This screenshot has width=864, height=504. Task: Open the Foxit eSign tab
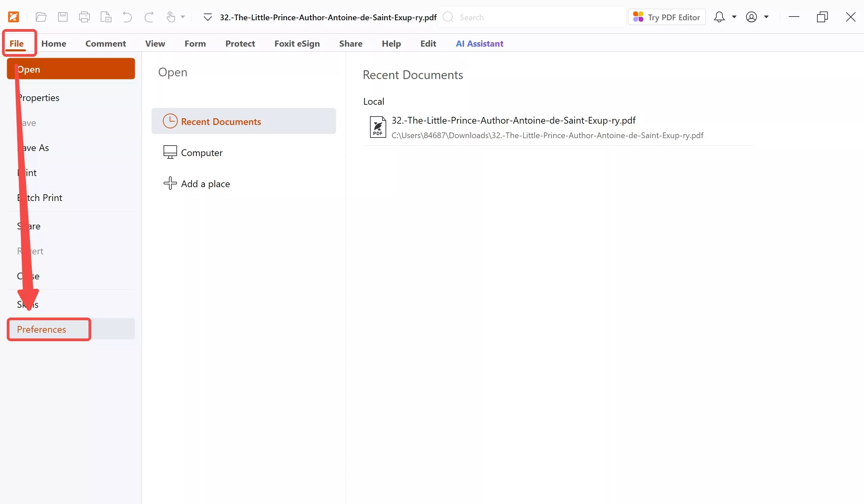coord(297,44)
